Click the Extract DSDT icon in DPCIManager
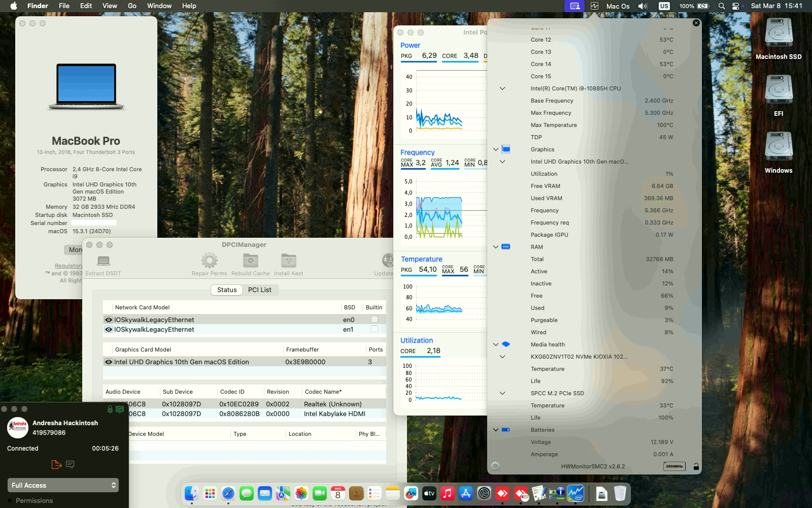This screenshot has width=812, height=508. pyautogui.click(x=104, y=261)
